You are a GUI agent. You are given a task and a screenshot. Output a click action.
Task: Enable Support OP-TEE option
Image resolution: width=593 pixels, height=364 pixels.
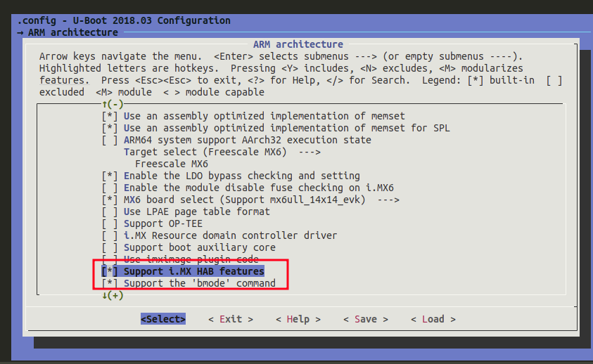tap(110, 223)
